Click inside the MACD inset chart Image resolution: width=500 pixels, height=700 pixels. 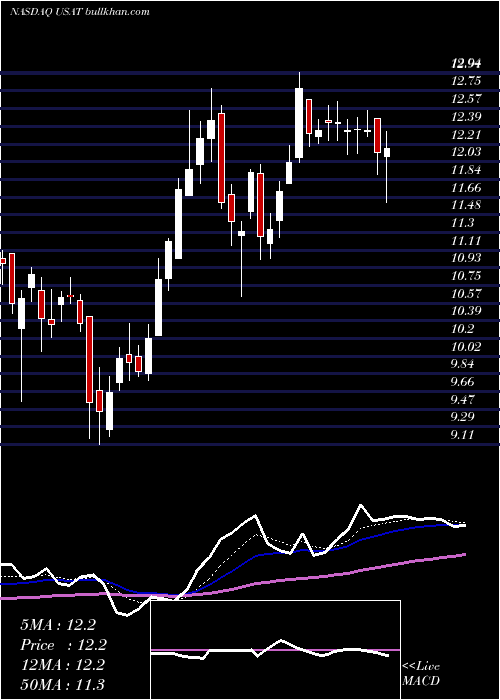coord(275,650)
